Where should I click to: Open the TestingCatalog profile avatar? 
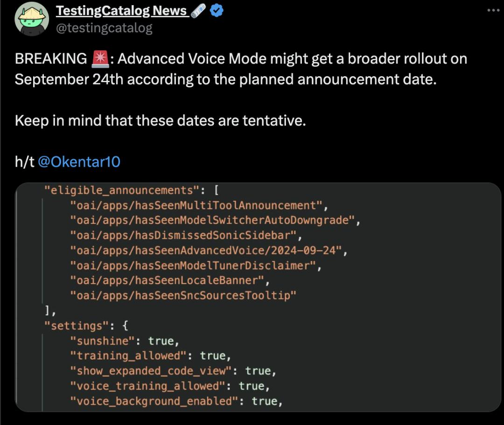pyautogui.click(x=32, y=19)
